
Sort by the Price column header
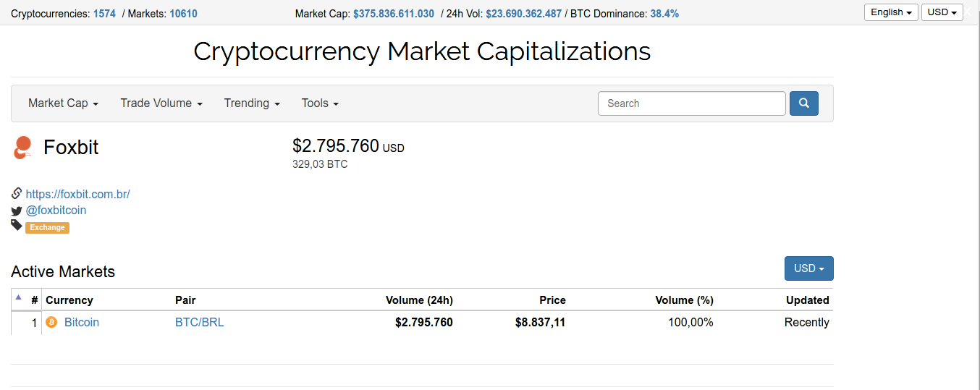point(552,300)
